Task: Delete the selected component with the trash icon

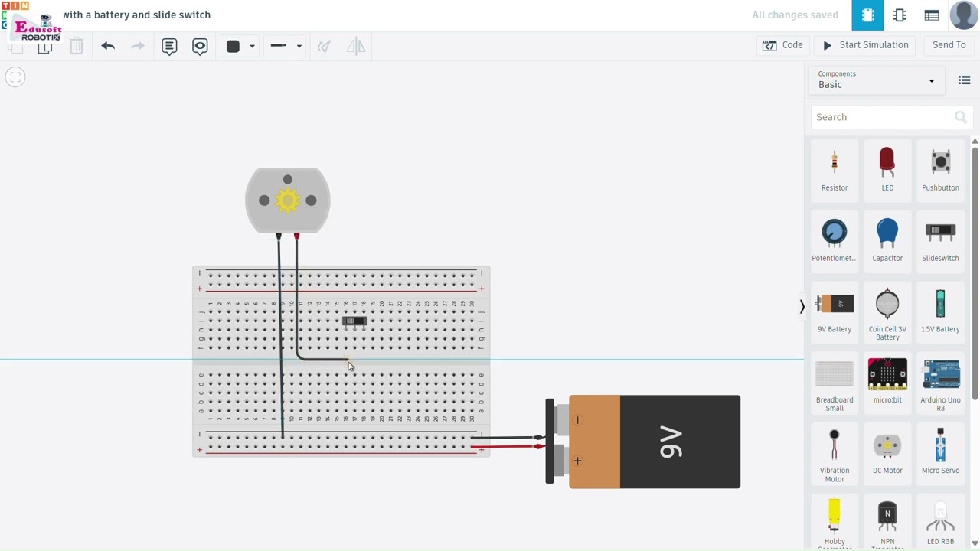Action: point(77,46)
